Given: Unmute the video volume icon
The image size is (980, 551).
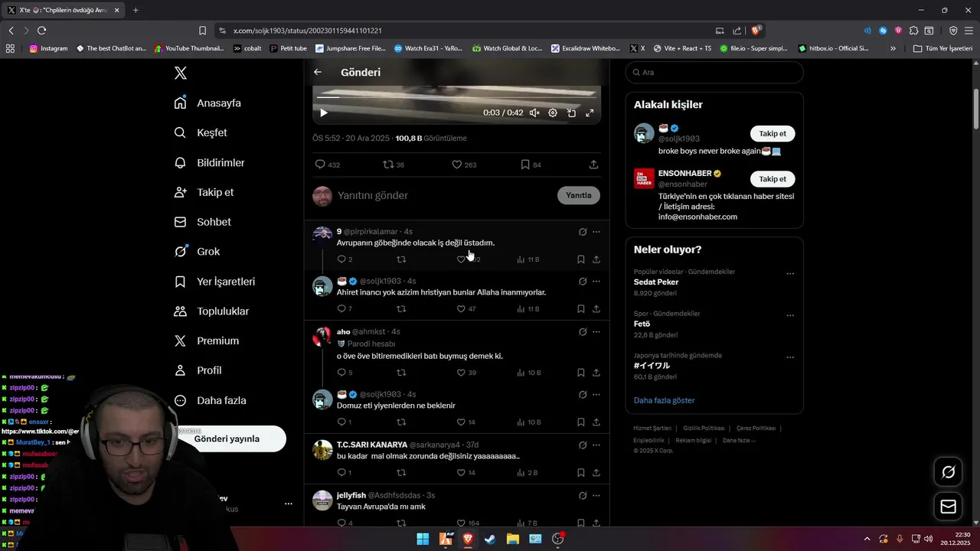Looking at the screenshot, I should pyautogui.click(x=534, y=112).
